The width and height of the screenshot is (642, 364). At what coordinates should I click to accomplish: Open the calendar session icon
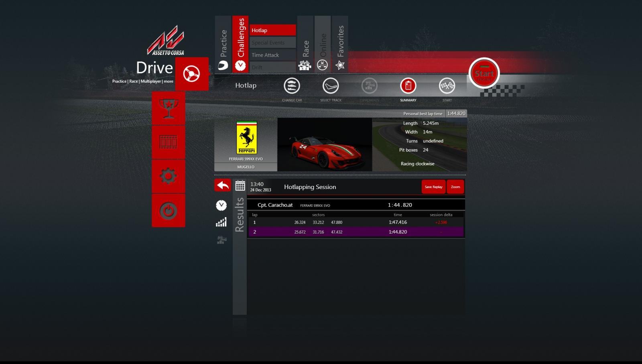240,186
